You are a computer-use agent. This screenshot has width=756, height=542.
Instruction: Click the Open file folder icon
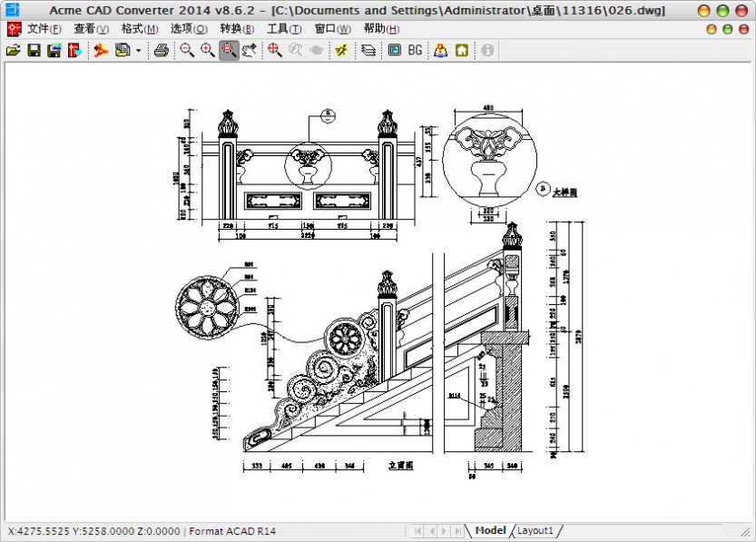tap(14, 50)
